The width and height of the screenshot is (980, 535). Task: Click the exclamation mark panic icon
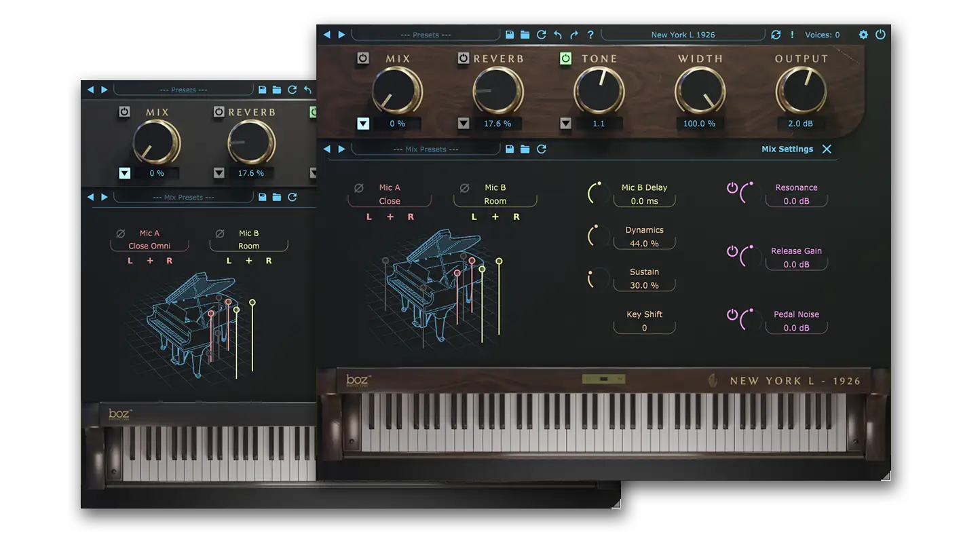[792, 35]
